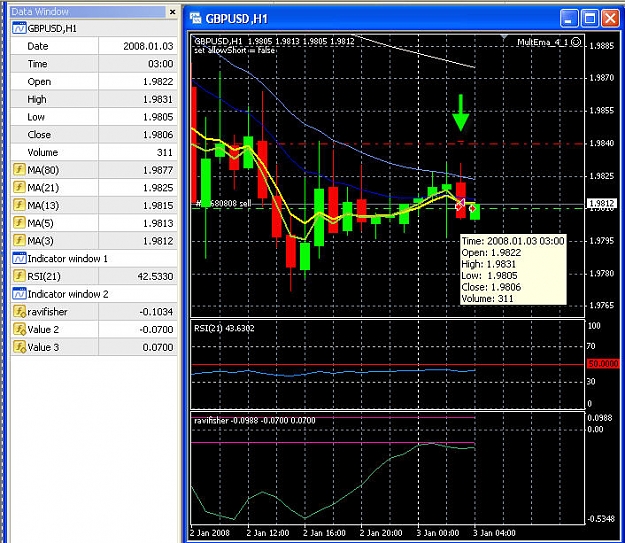The image size is (625, 543).
Task: Click the ravifisher subwindow label
Action: [x=255, y=420]
